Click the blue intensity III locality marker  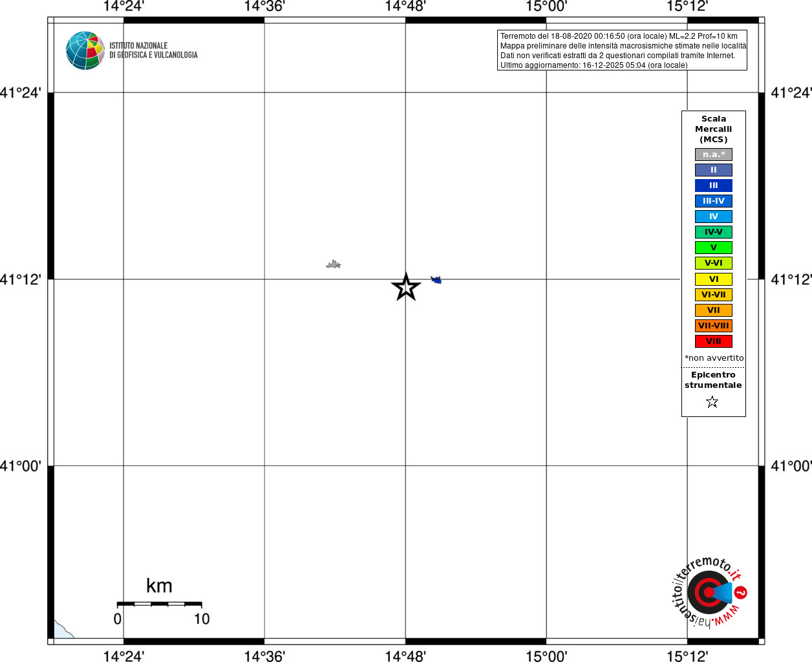(x=436, y=280)
